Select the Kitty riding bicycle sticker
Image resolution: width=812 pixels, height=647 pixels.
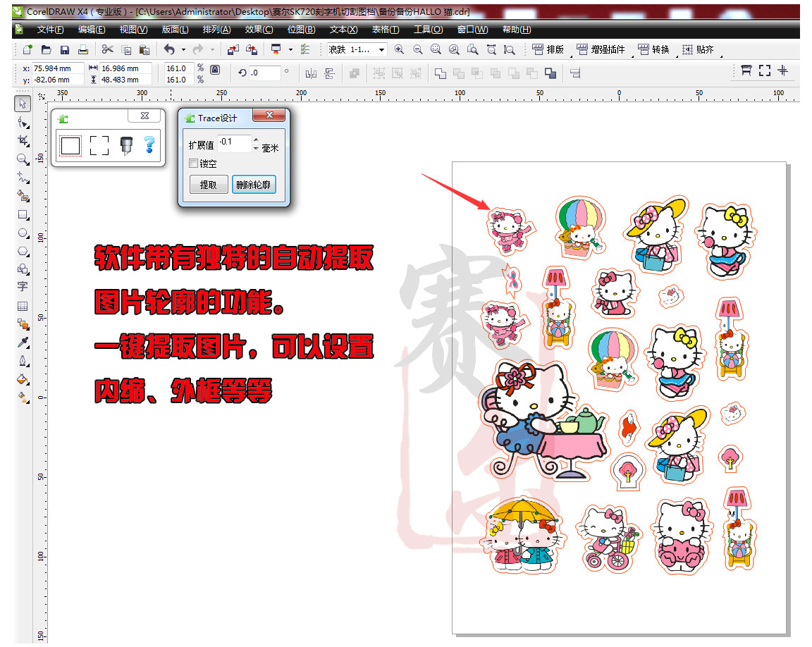tap(610, 539)
